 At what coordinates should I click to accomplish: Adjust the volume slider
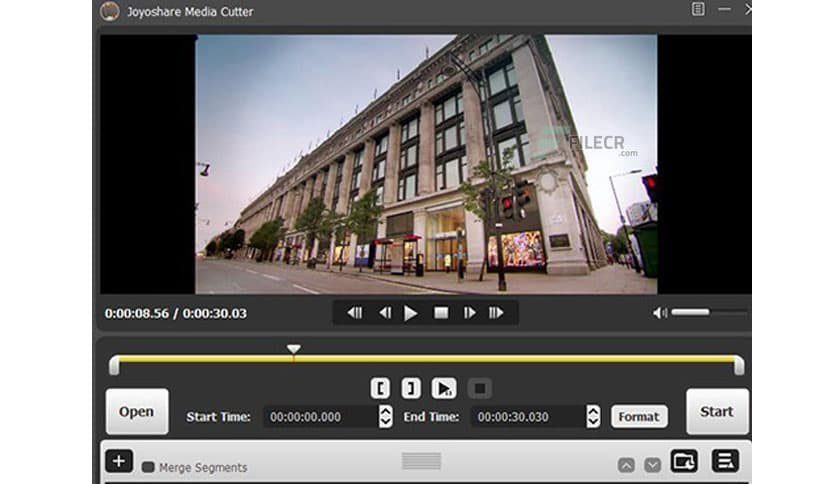tap(709, 312)
